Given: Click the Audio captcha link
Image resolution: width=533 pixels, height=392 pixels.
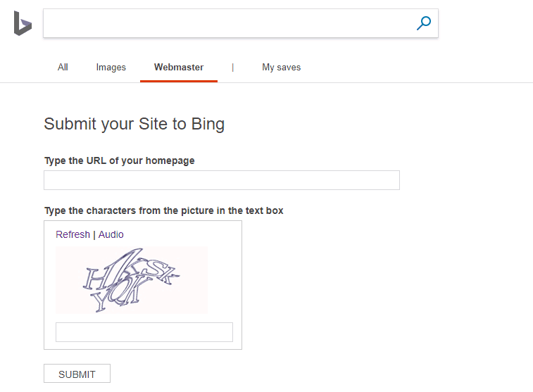Looking at the screenshot, I should pos(111,234).
